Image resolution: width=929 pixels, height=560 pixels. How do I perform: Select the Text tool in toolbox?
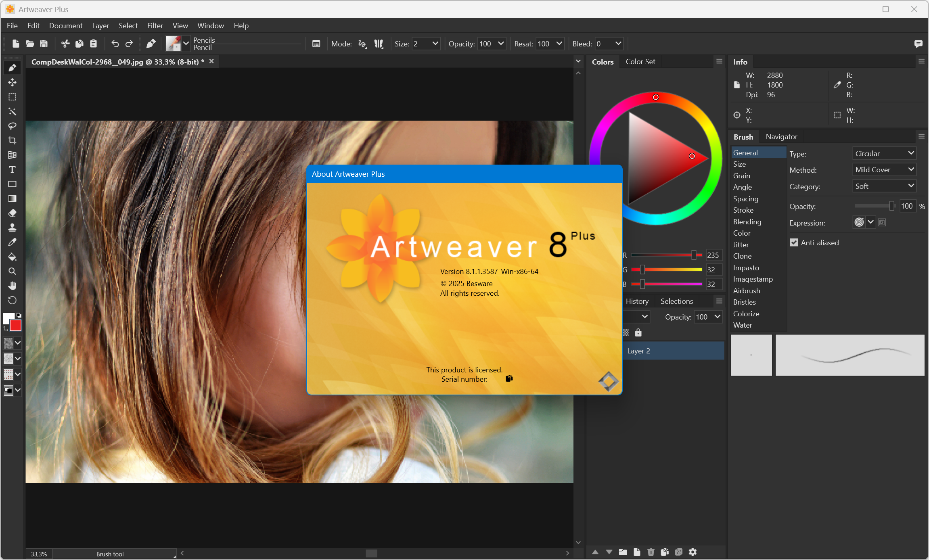pos(12,170)
